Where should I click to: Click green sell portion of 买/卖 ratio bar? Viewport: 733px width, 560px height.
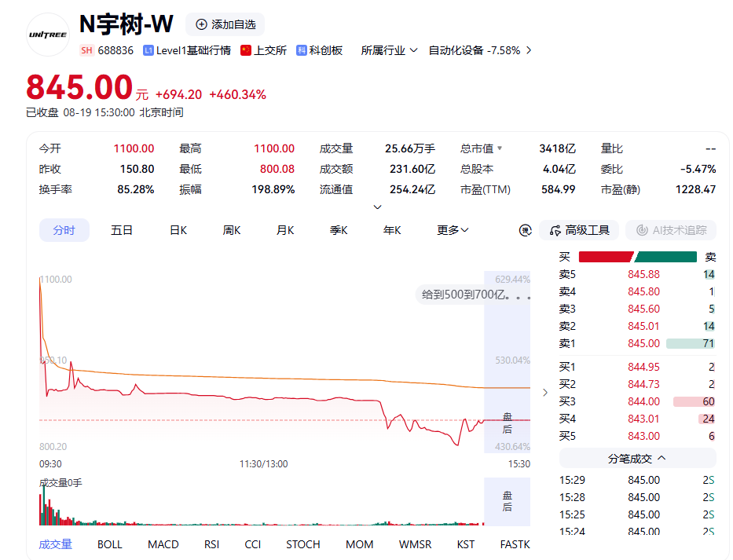[x=665, y=257]
